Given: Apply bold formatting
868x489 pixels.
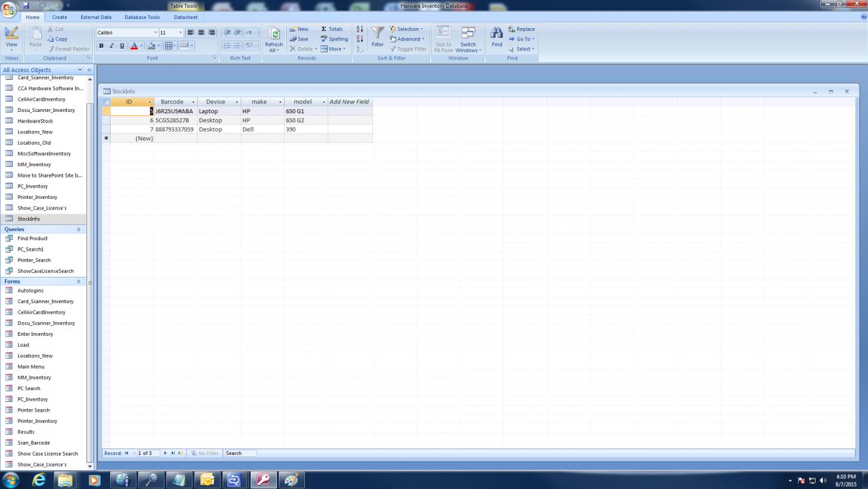Looking at the screenshot, I should point(101,46).
